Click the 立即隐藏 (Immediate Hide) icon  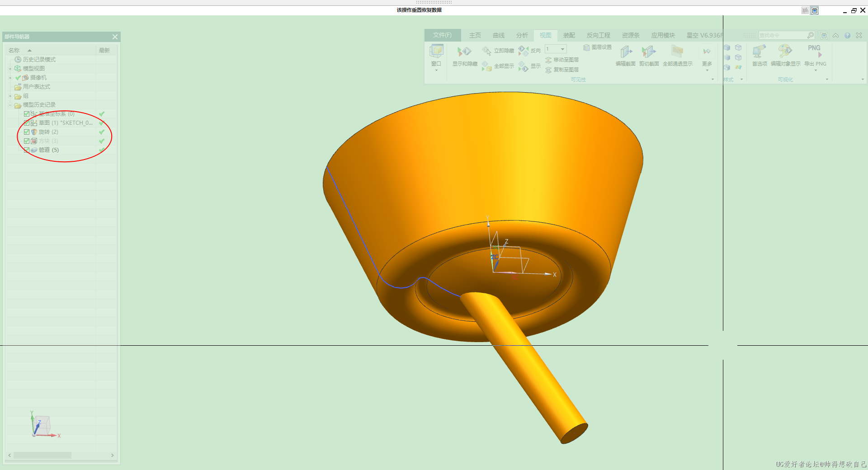(x=486, y=51)
